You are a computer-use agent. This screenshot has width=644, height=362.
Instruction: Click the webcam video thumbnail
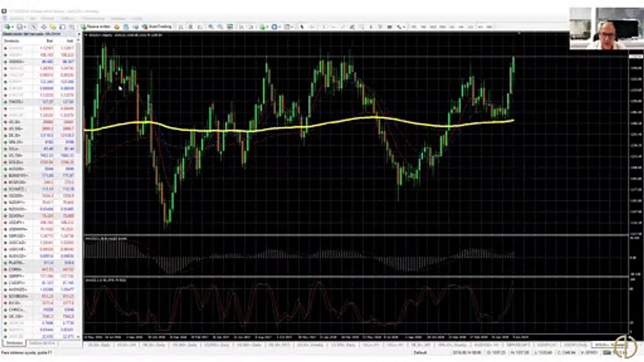[607, 29]
